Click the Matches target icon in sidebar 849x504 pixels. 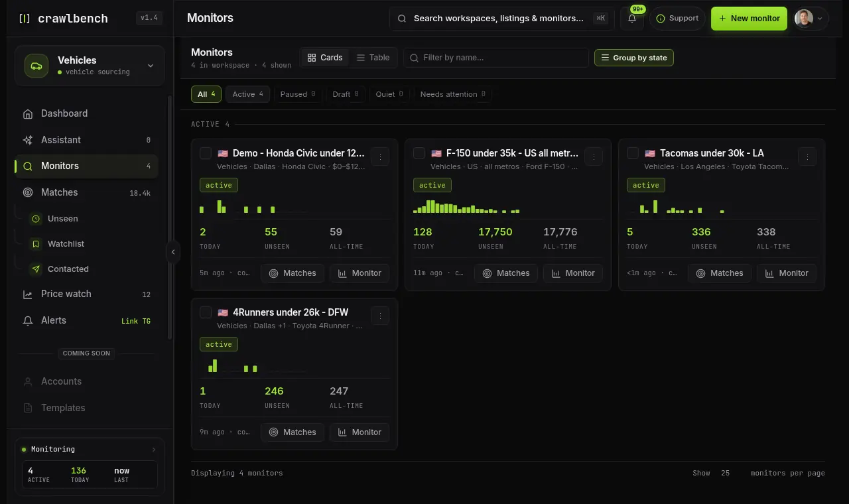(28, 192)
